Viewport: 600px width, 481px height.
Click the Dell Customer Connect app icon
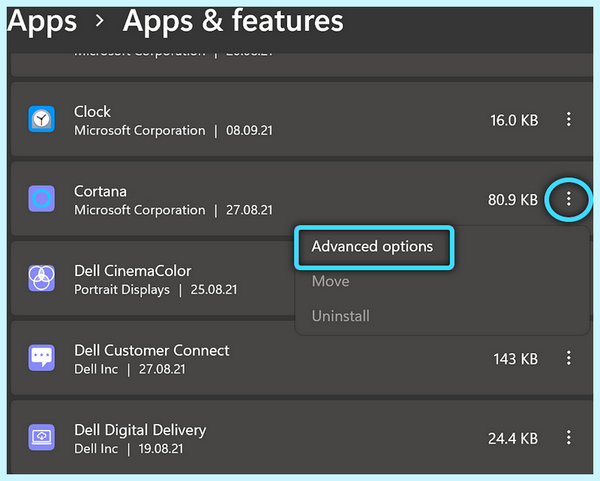pos(42,358)
